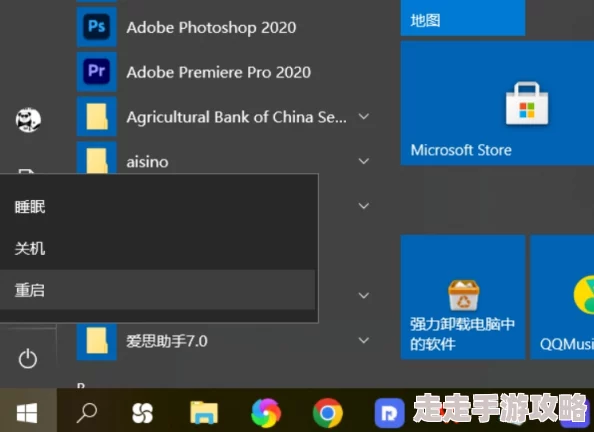Select 睡眠 from power menu
Screen dimensions: 594x432
tap(158, 207)
